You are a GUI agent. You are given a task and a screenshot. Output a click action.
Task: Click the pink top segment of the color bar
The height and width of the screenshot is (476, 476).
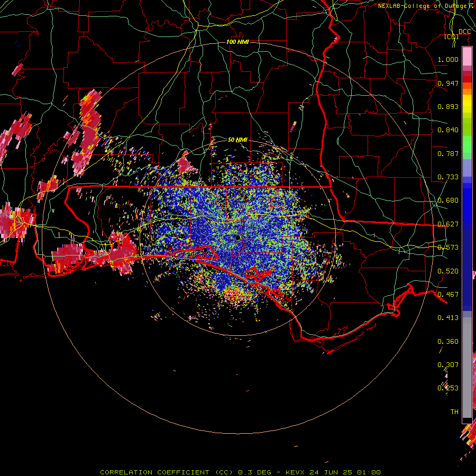467,57
